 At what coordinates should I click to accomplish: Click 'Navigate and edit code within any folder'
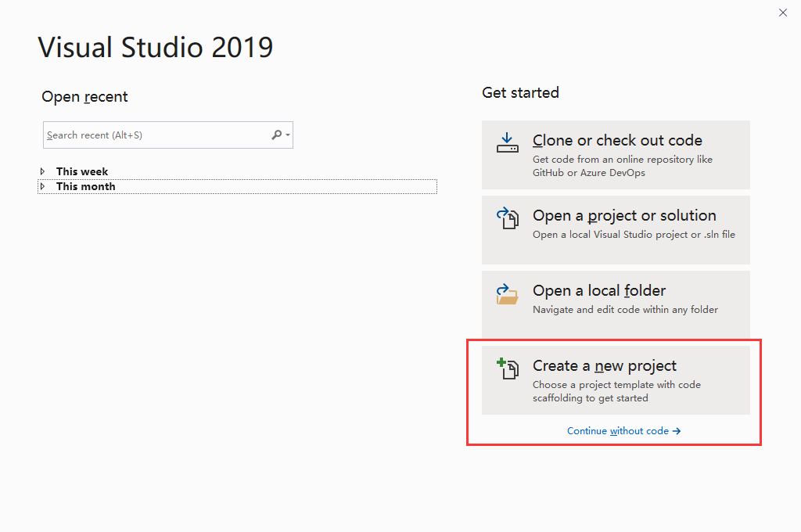click(625, 310)
